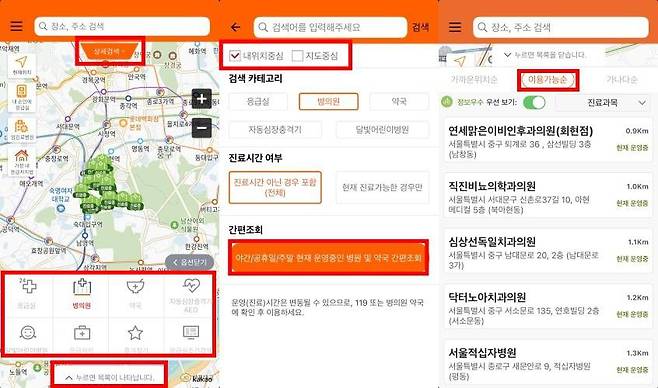This screenshot has width=658, height=388.
Task: Choose 자동심장충격기 search category
Action: [x=275, y=130]
